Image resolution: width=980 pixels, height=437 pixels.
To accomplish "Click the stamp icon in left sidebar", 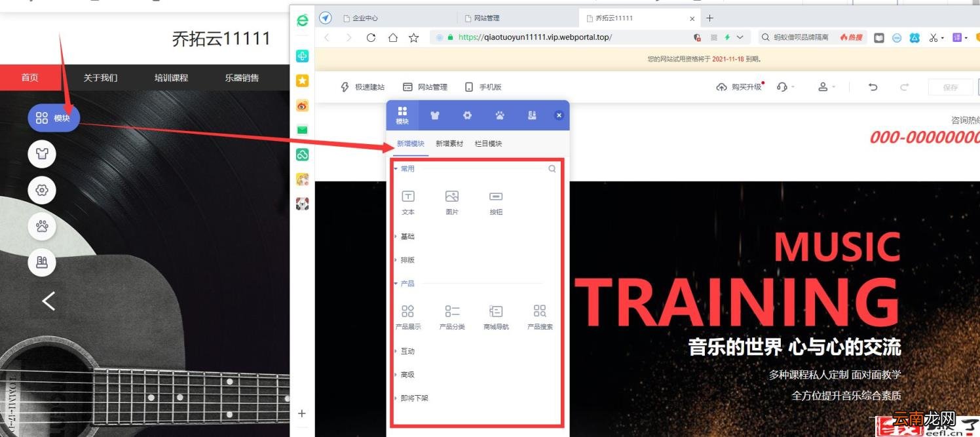I will (x=42, y=263).
